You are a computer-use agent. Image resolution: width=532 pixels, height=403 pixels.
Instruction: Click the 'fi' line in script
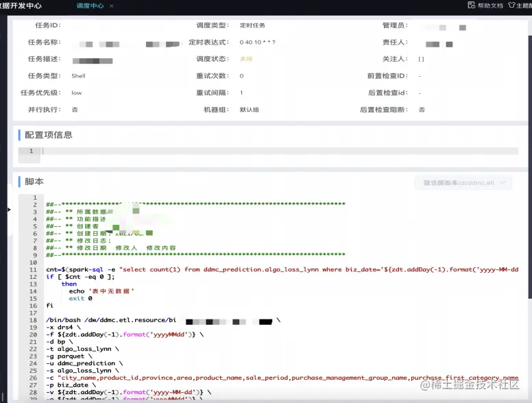coord(49,306)
